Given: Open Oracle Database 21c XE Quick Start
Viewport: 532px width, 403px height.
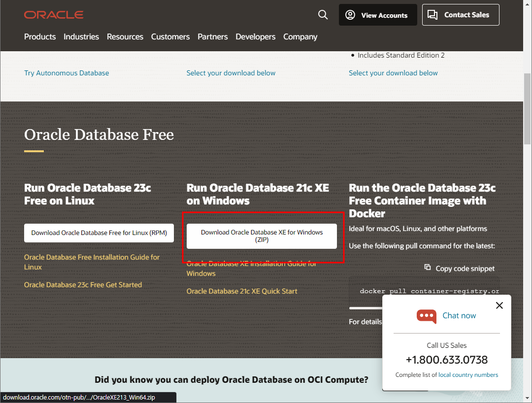Looking at the screenshot, I should (x=242, y=291).
